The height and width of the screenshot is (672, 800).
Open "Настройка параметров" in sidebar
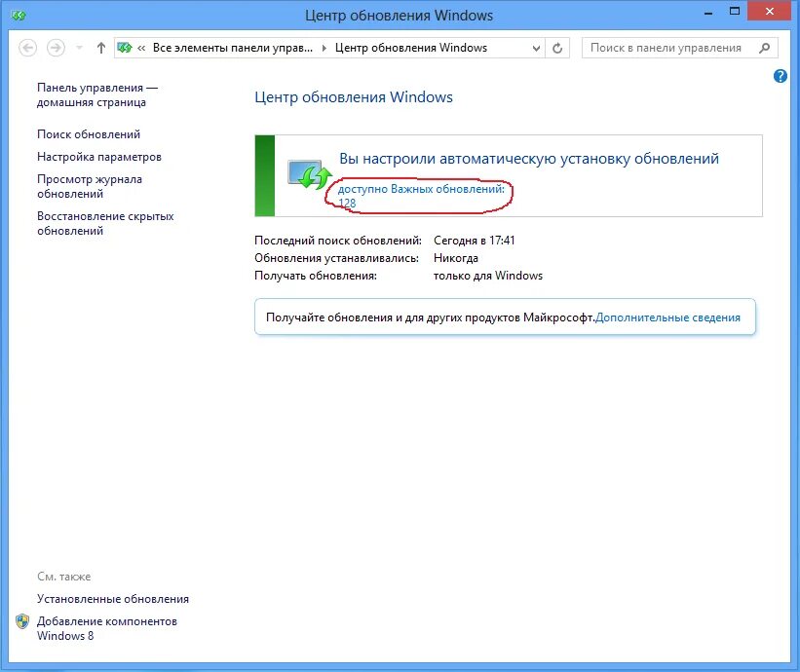[99, 157]
